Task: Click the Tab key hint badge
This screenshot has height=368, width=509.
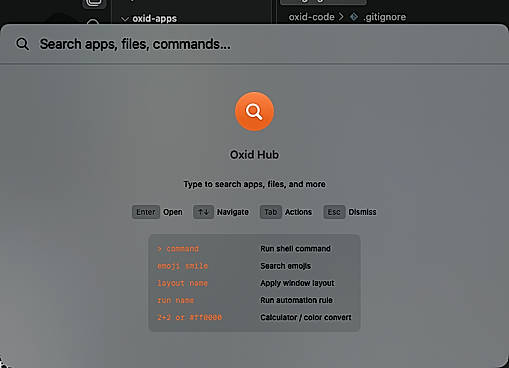Action: (271, 212)
